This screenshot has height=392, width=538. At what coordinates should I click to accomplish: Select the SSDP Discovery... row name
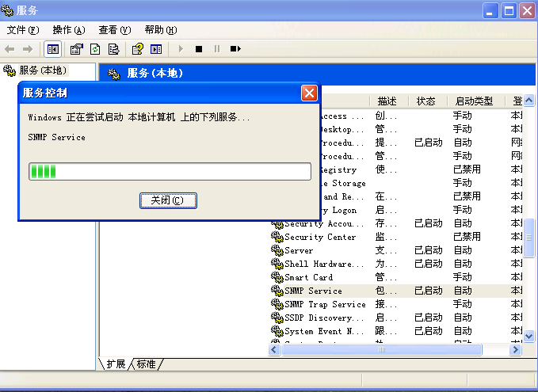324,318
